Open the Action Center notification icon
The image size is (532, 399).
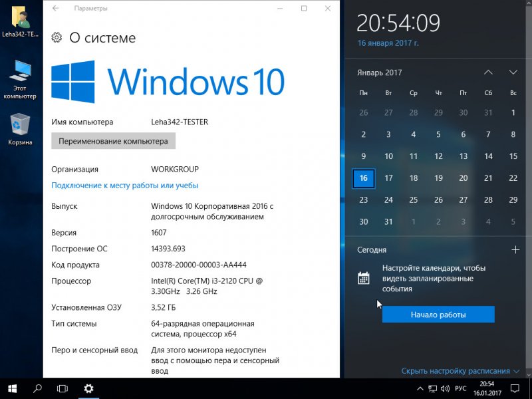pyautogui.click(x=515, y=388)
